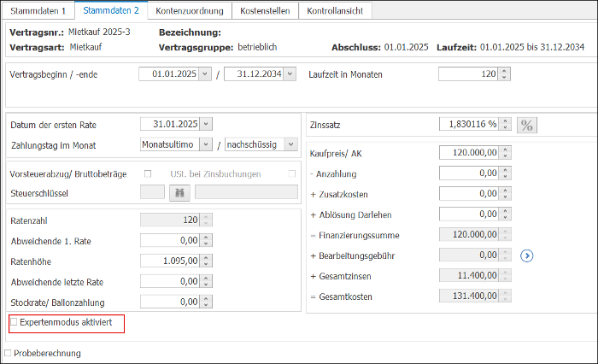Open the binoculars search for Steuerschlüssel

click(179, 193)
